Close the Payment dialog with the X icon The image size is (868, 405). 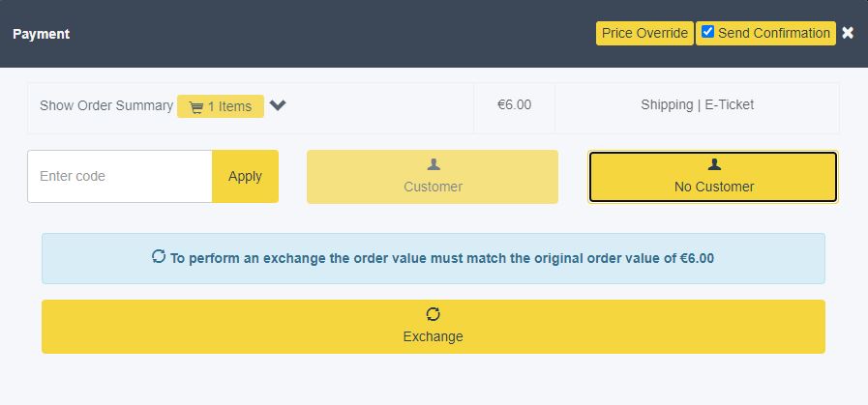[x=848, y=33]
